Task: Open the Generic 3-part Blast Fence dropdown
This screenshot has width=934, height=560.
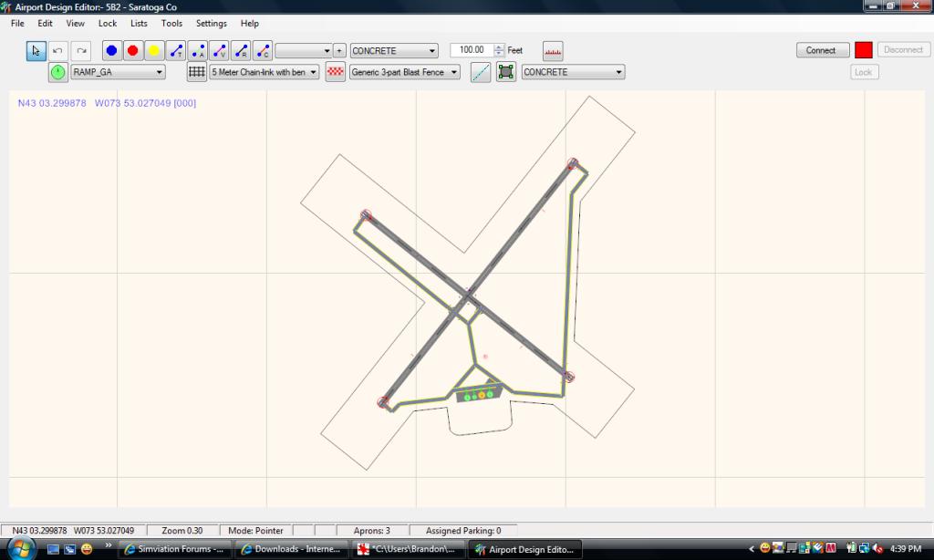Action: click(454, 72)
